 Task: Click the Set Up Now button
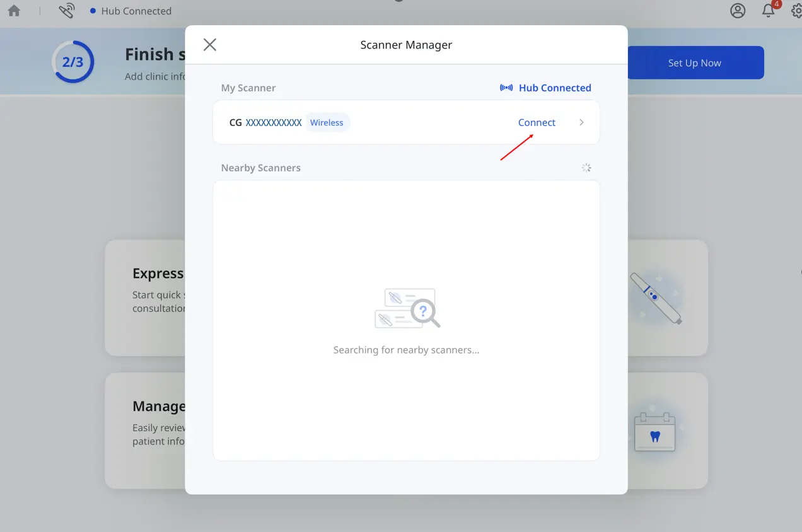click(694, 62)
